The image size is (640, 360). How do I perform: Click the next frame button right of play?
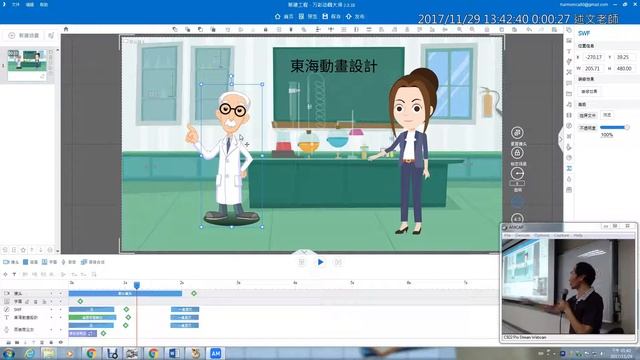338,262
